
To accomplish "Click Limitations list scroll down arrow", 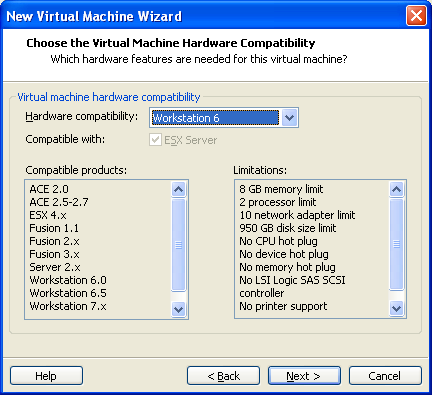I will click(x=396, y=308).
